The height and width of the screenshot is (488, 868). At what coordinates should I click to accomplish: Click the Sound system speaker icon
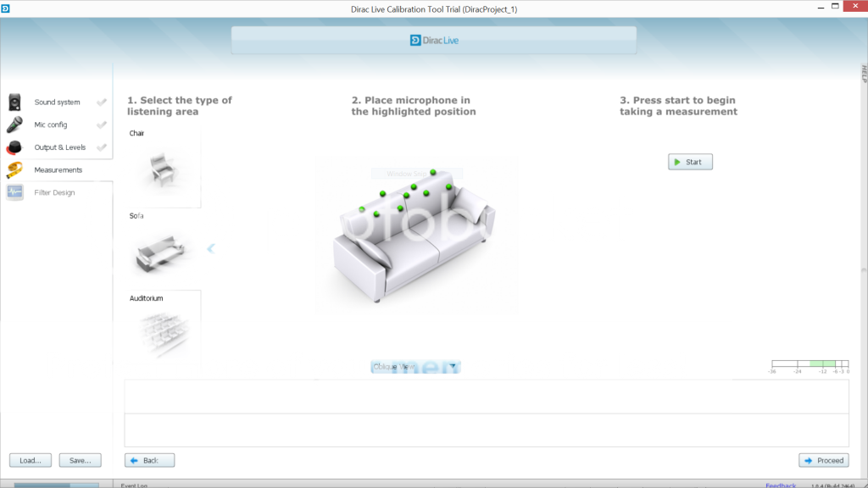pos(14,103)
